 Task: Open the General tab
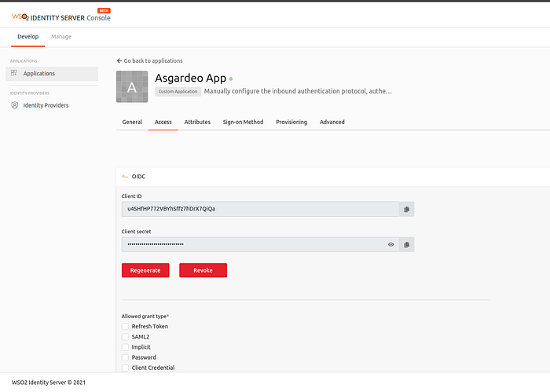[132, 122]
